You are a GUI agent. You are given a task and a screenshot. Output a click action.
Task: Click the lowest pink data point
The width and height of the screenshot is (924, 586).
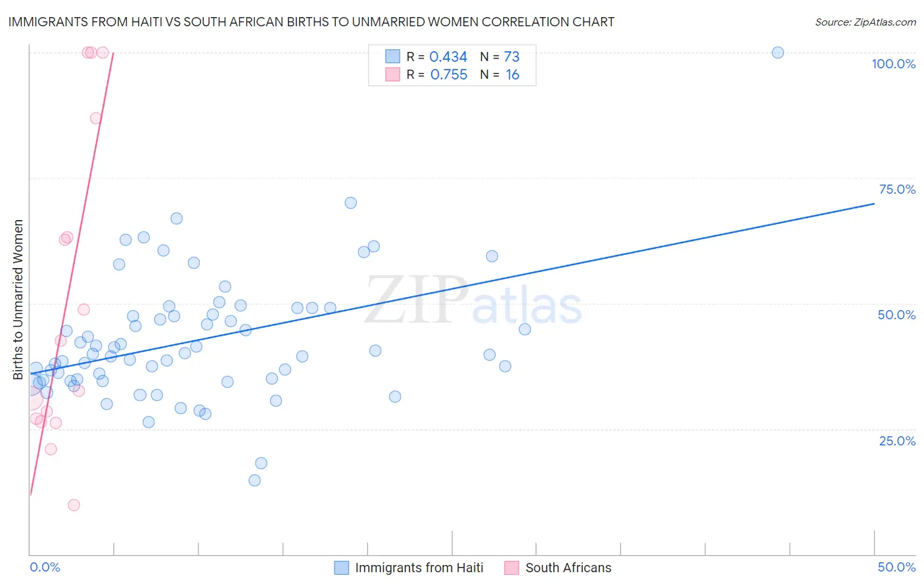[74, 505]
